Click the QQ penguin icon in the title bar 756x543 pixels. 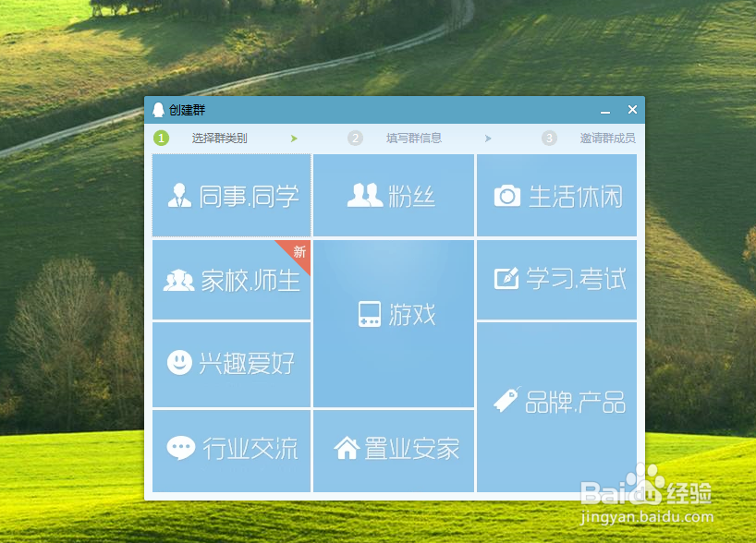157,109
